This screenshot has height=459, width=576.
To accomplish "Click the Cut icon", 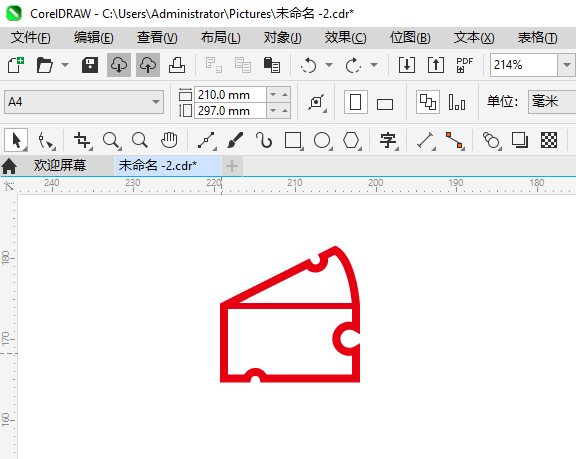I will (x=213, y=65).
